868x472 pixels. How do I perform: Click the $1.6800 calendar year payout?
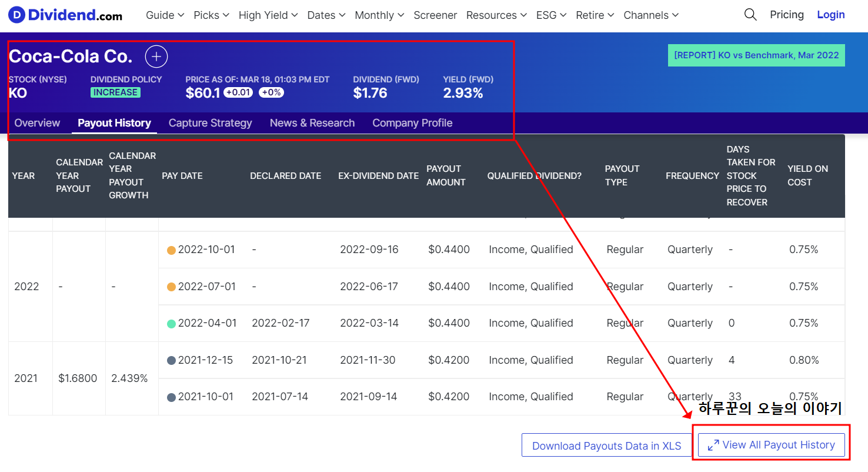coord(78,378)
